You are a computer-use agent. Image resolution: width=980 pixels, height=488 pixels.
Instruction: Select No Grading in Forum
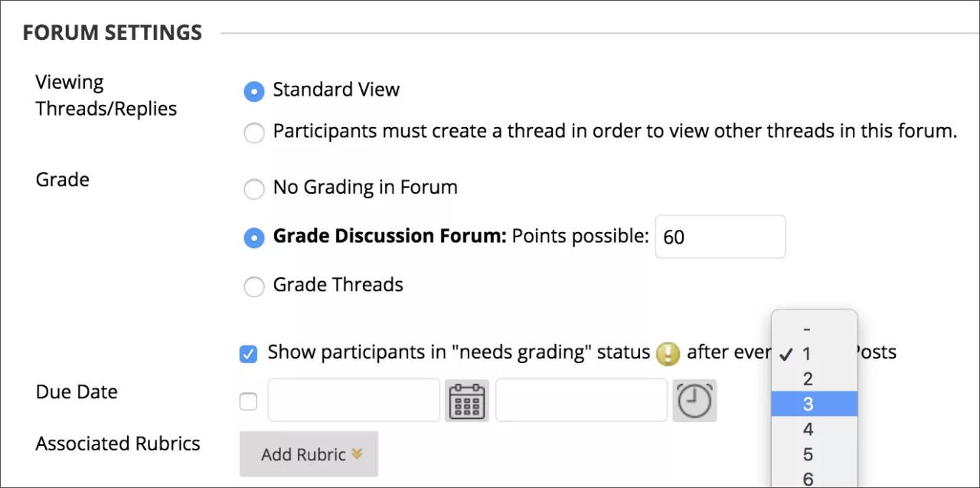click(253, 189)
